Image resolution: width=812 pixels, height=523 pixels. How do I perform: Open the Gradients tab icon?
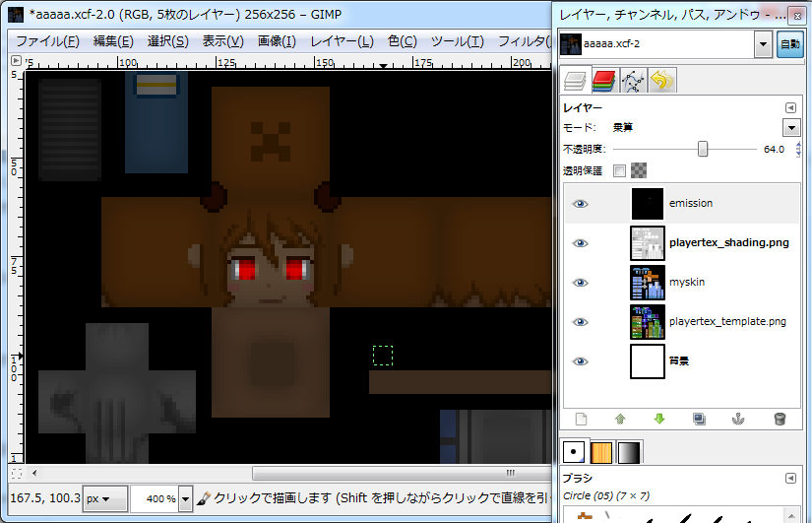click(x=629, y=452)
